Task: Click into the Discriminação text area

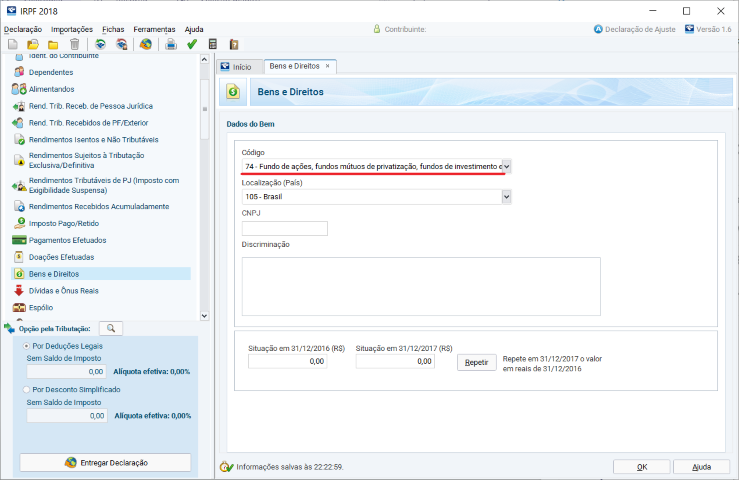Action: point(420,285)
